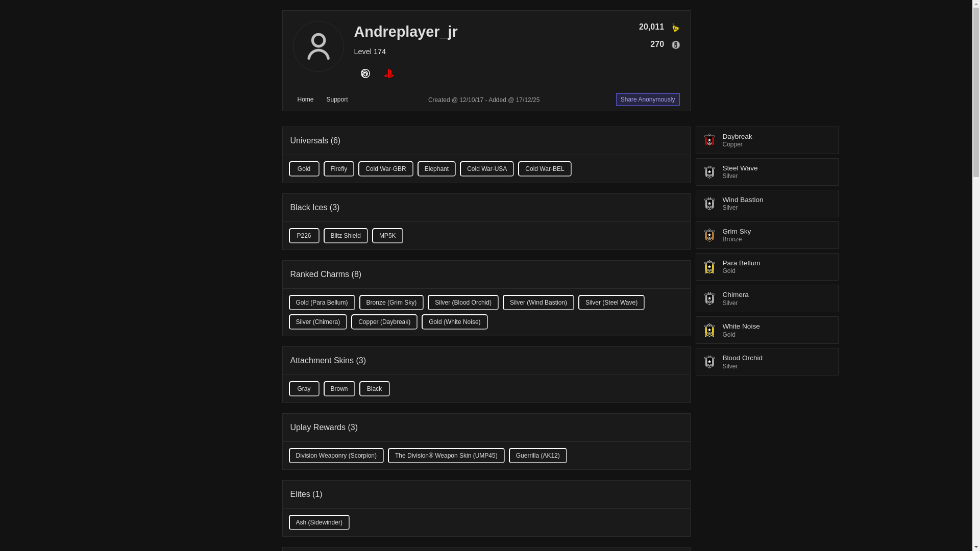Open the Home menu link
980x551 pixels.
(x=305, y=99)
